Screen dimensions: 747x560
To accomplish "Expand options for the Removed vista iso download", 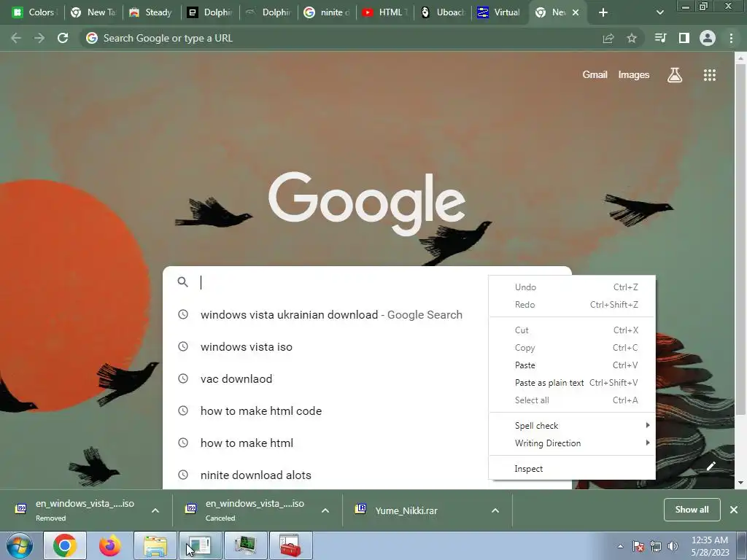I will tap(155, 510).
